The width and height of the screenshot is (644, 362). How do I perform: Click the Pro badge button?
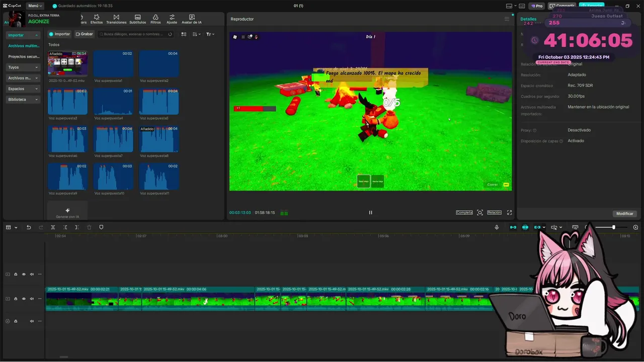(536, 6)
